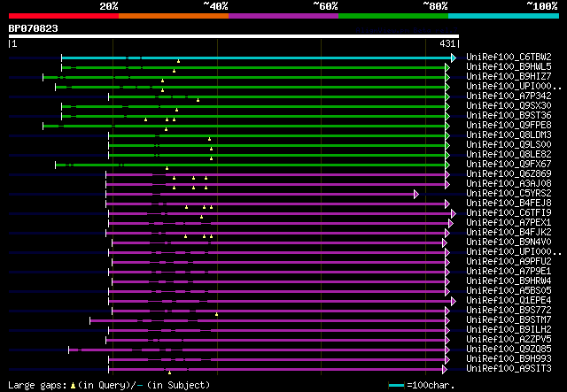Select the purple ~60% identity color segment
567x392 pixels.
coord(283,16)
